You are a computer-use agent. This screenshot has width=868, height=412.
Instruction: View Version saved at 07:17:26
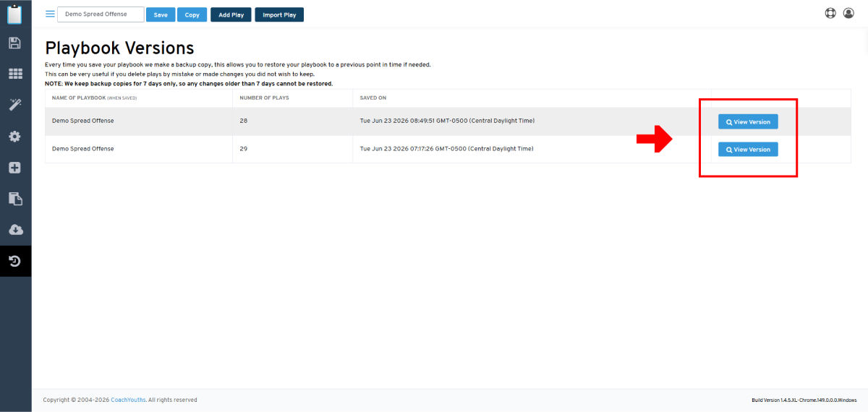748,149
